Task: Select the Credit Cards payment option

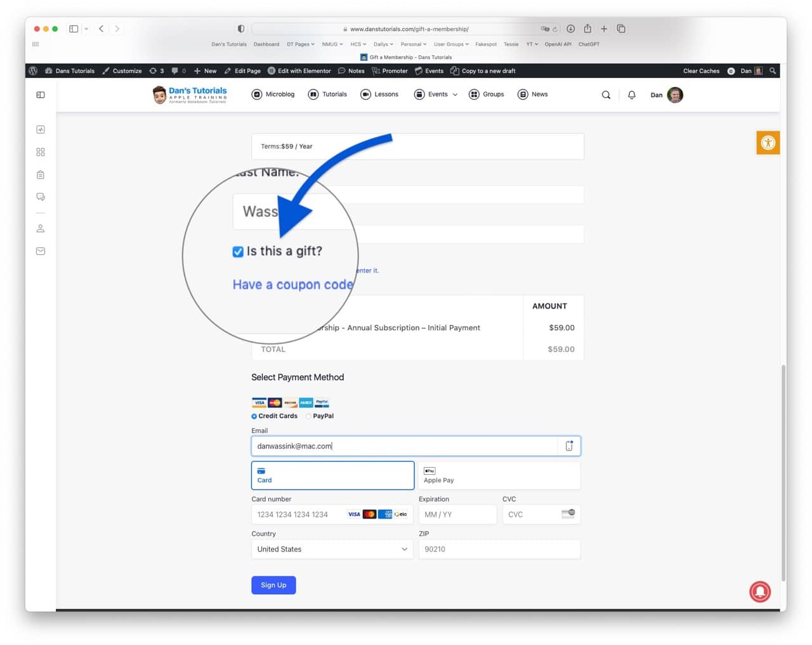Action: click(x=254, y=416)
